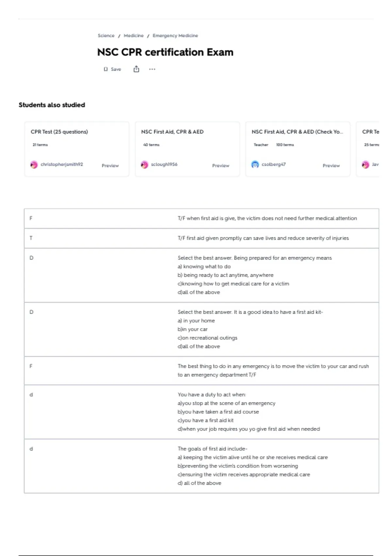Go to Emergency Medicine breadcrumb
The image size is (392, 556).
pyautogui.click(x=175, y=36)
